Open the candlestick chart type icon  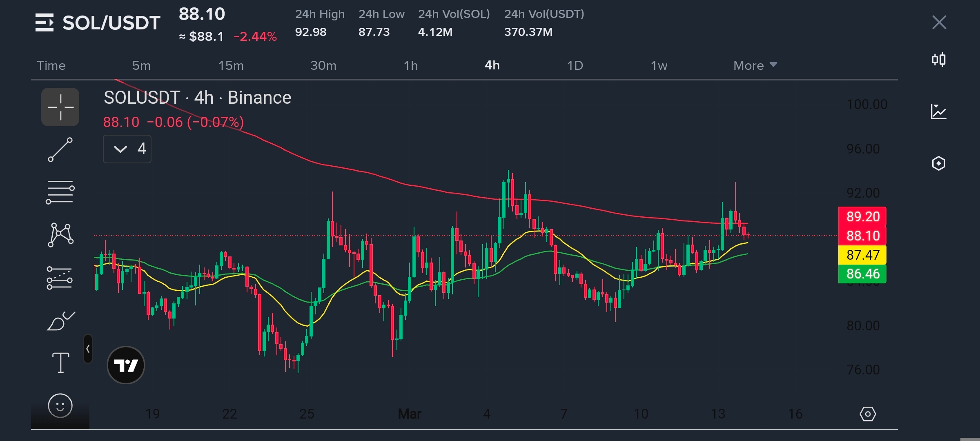coord(939,60)
